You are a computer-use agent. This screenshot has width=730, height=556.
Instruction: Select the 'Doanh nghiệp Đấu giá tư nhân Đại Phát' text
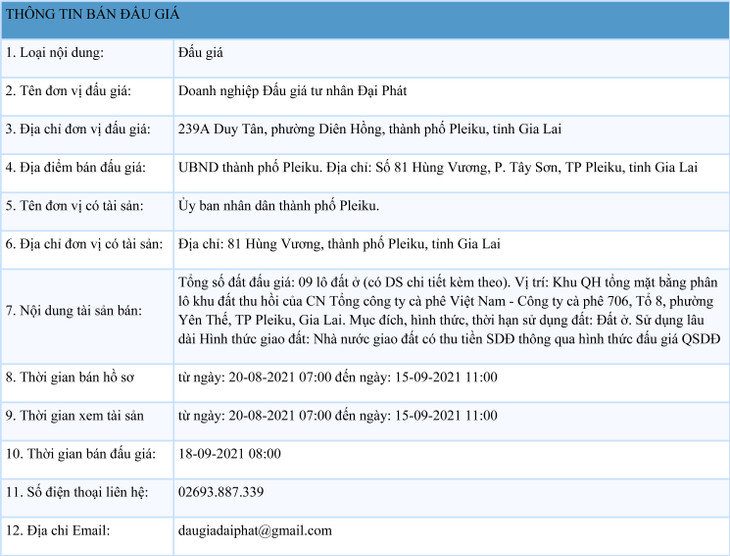coord(292,91)
